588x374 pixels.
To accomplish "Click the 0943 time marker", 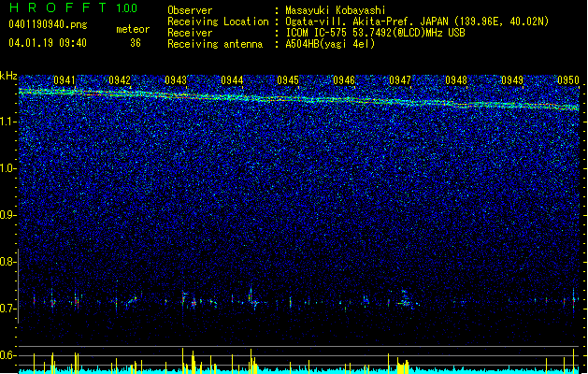I will (176, 80).
